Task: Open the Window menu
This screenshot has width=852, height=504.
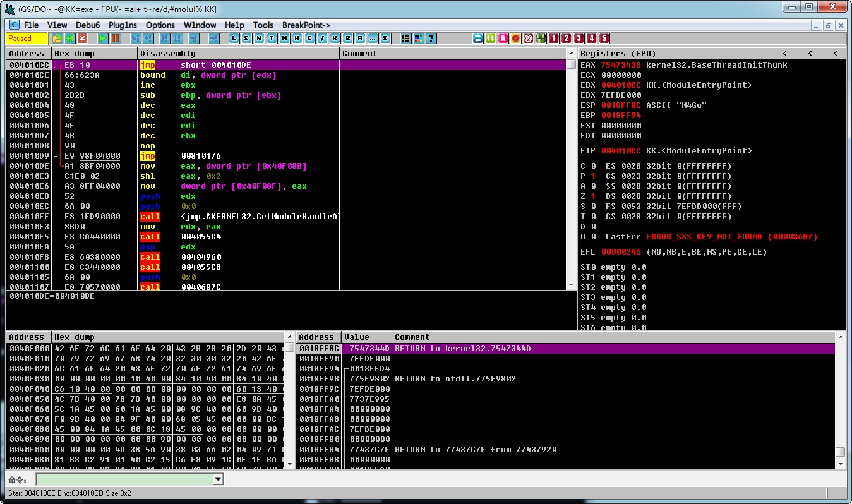Action: pos(200,25)
